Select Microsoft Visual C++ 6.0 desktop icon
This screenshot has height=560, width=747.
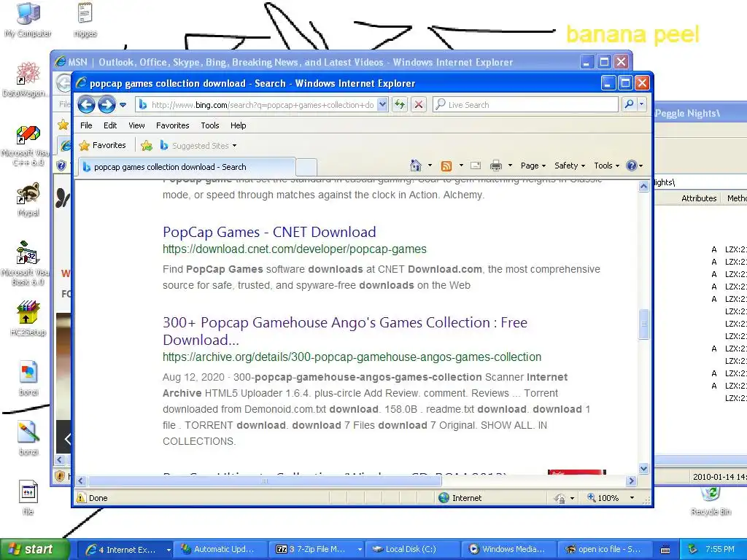27,146
